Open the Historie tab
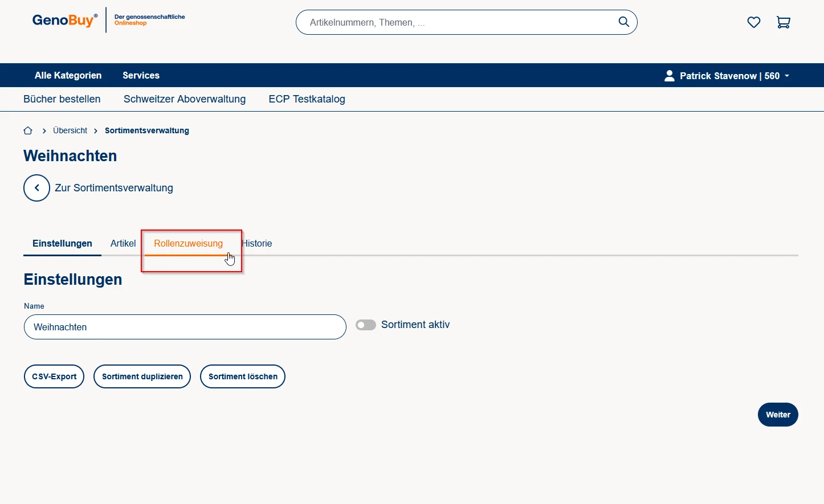Image resolution: width=824 pixels, height=504 pixels. point(258,243)
